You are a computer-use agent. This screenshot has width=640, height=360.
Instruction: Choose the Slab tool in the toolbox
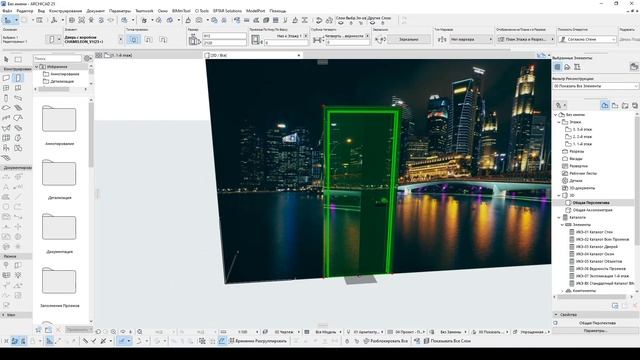coord(6,108)
